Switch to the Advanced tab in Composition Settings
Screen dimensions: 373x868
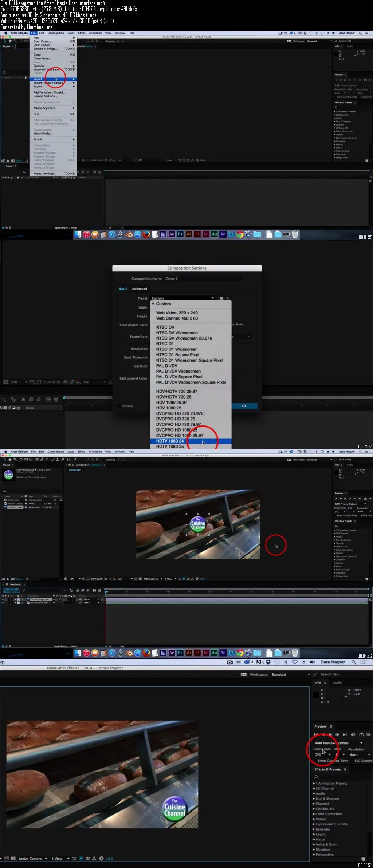pos(140,289)
